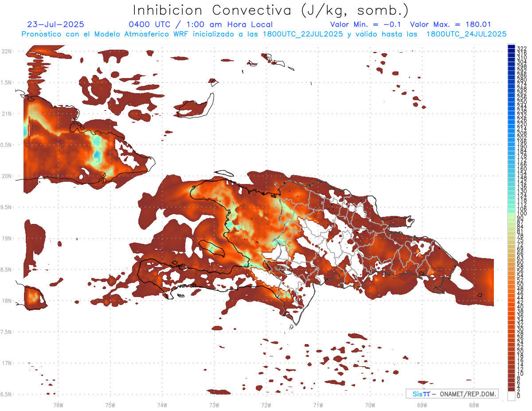Click the 76W longitude axis label
This screenshot has height=411, width=532.
point(58,404)
